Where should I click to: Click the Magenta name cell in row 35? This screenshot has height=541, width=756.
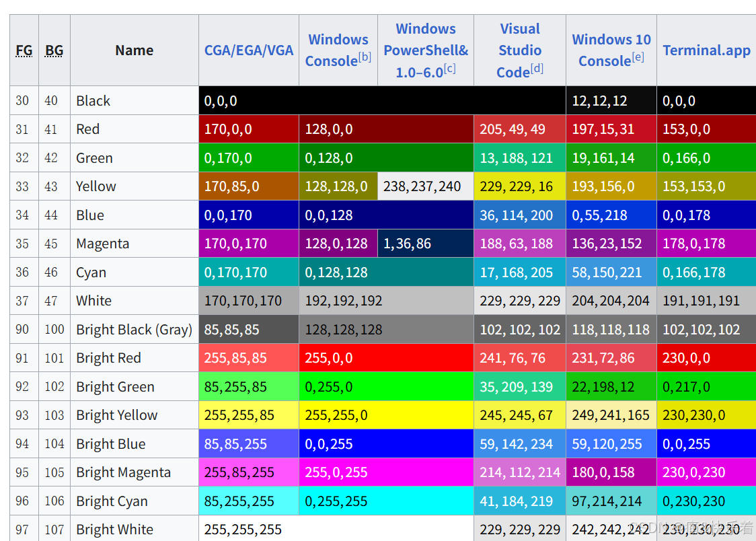pyautogui.click(x=135, y=243)
